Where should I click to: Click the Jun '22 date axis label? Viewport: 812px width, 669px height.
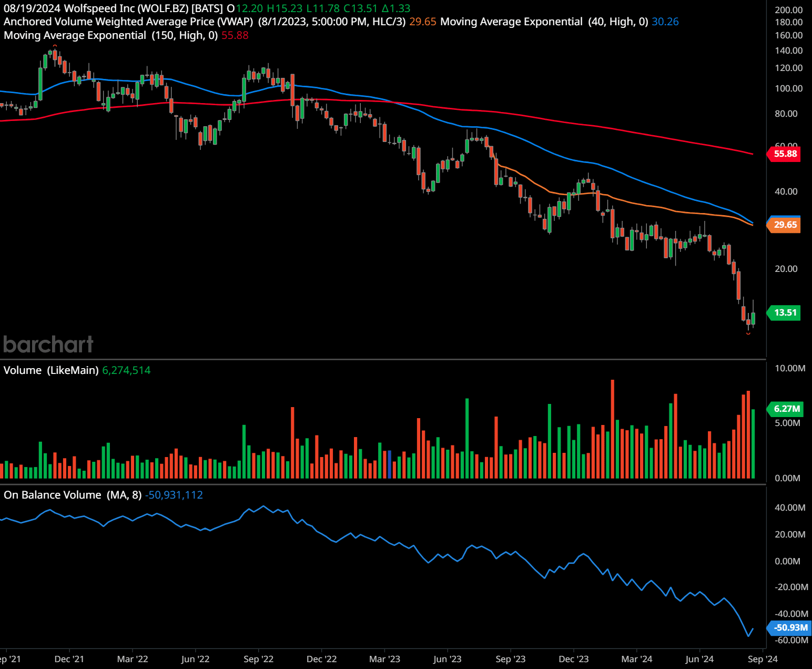[195, 659]
